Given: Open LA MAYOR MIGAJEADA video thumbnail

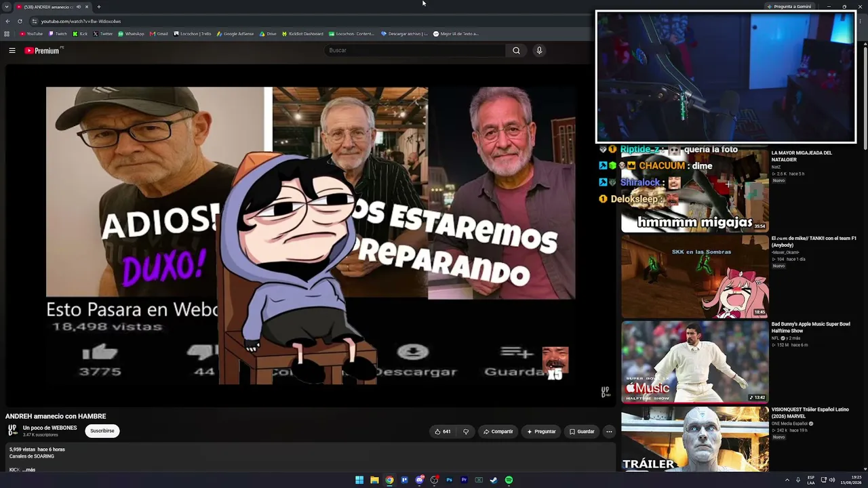Looking at the screenshot, I should pyautogui.click(x=695, y=190).
